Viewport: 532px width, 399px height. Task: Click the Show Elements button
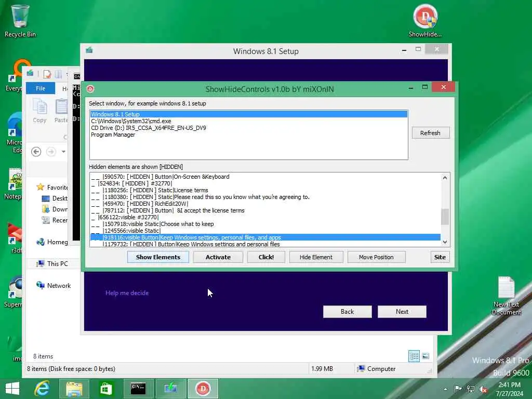pyautogui.click(x=158, y=257)
